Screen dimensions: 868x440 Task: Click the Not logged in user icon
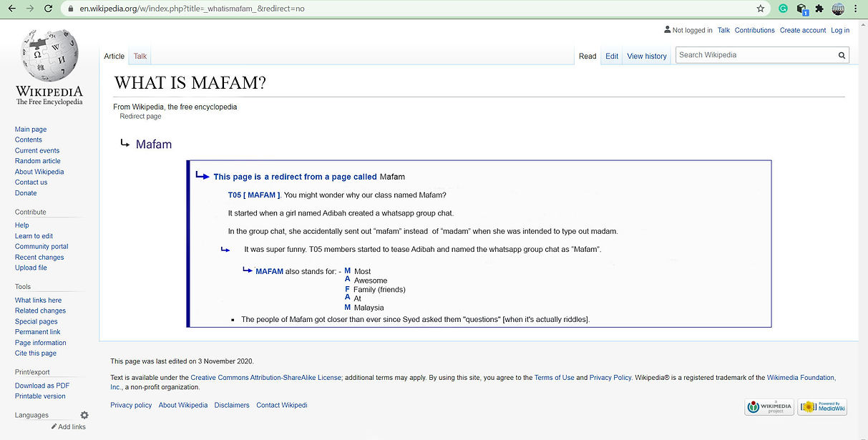click(x=668, y=30)
